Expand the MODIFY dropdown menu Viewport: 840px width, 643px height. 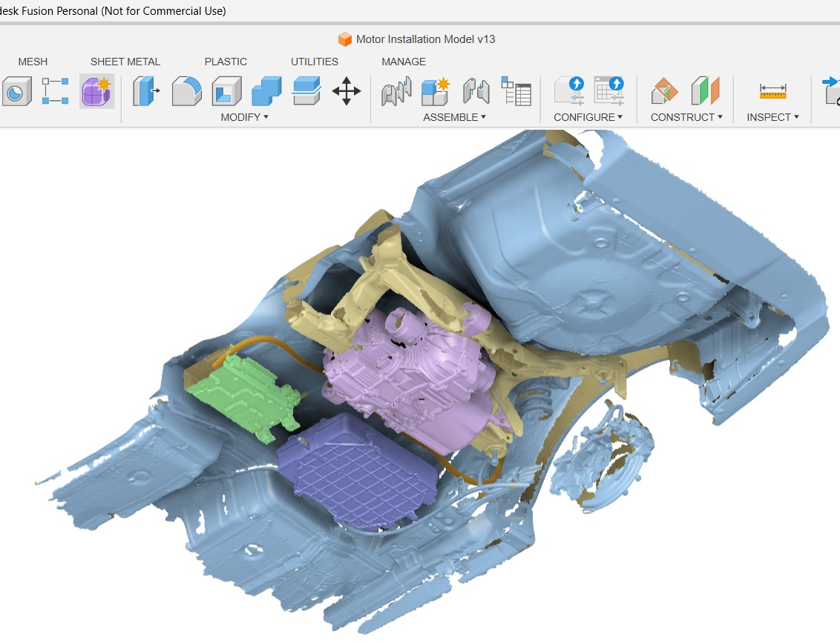coord(244,117)
